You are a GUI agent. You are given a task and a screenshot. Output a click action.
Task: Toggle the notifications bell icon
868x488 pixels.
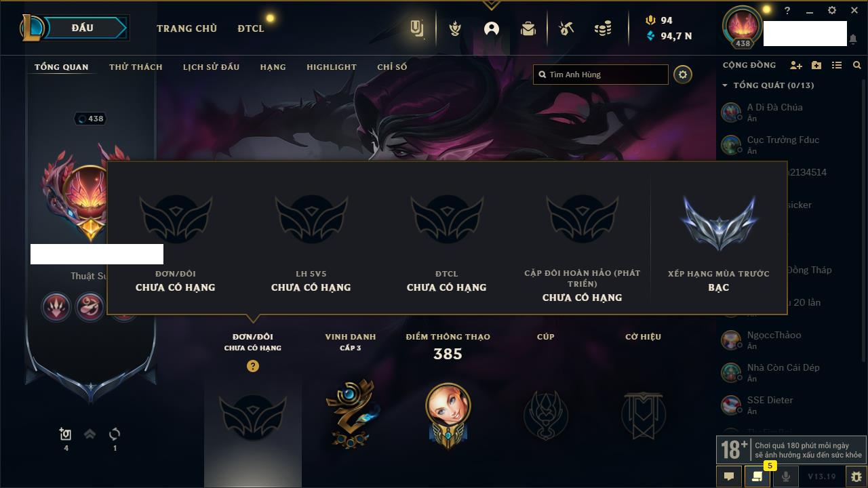[853, 39]
